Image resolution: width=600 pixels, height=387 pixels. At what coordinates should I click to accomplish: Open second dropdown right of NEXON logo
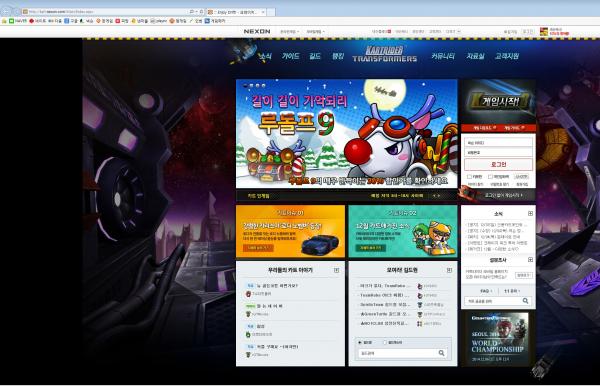(315, 32)
